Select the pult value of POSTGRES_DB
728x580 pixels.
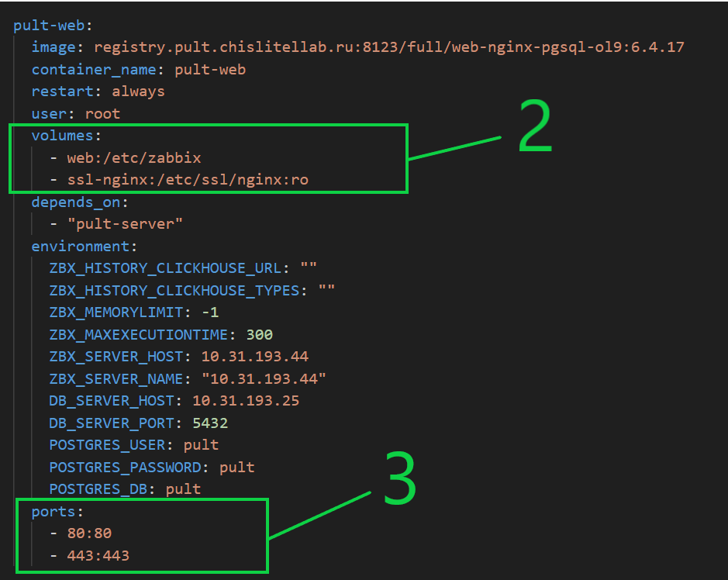pyautogui.click(x=184, y=489)
